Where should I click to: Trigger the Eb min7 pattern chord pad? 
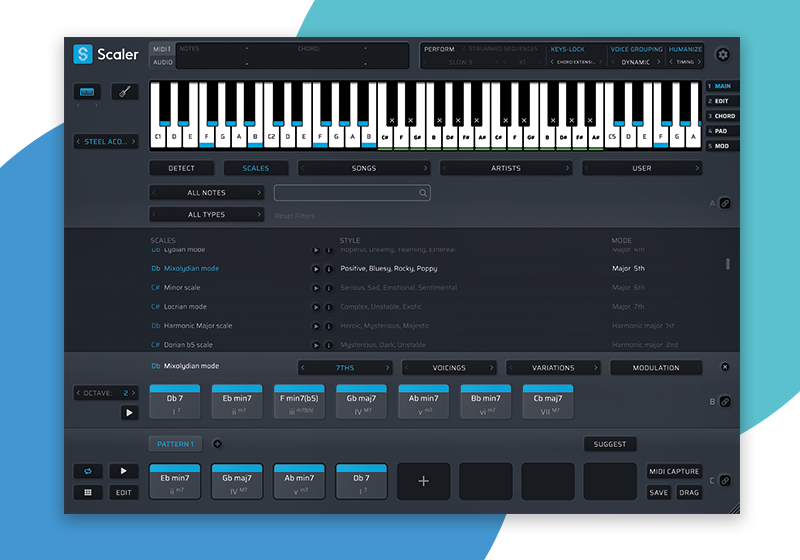point(174,481)
